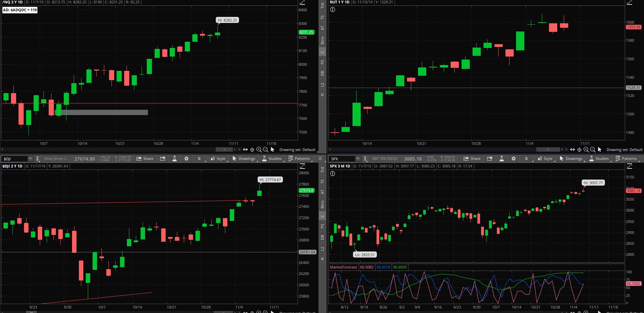Toggle the L2 side tab beside /NQ chart
This screenshot has width=644, height=313.
322,85
